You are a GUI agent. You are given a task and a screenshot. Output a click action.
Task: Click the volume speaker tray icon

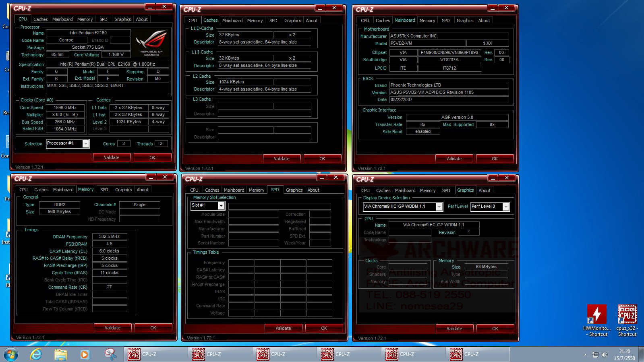(x=605, y=355)
